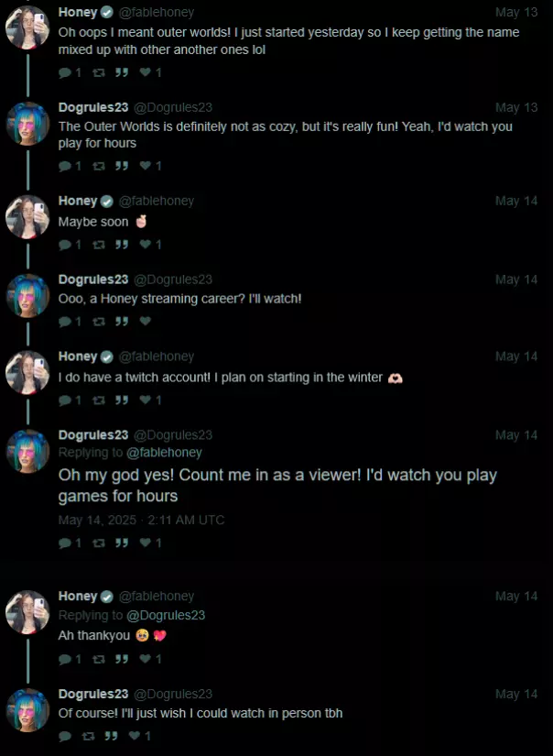Like the 'Oh my god yes! Count me in' tweet
This screenshot has height=756, width=553.
point(150,542)
